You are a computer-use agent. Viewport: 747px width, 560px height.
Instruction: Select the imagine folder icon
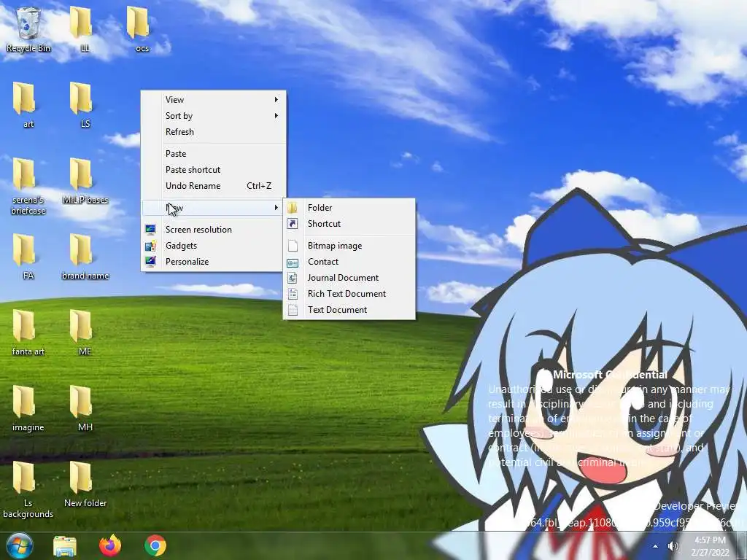tap(28, 408)
